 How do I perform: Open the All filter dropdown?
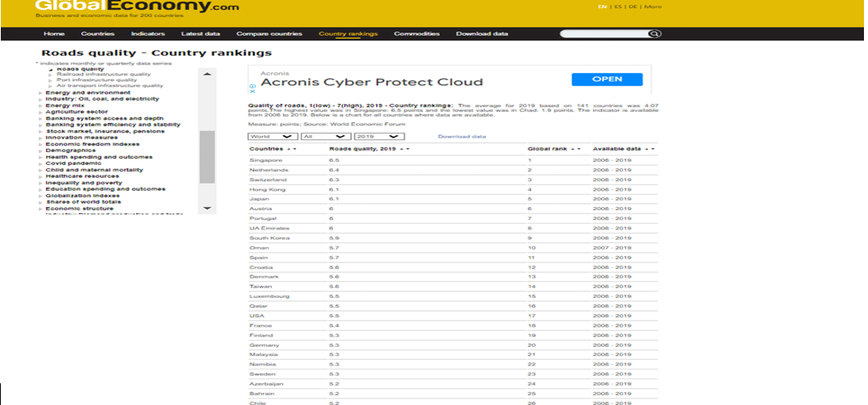(326, 137)
